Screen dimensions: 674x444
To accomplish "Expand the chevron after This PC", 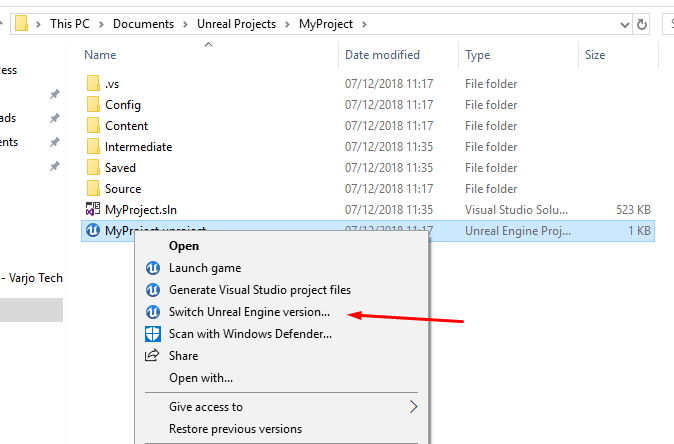I will [101, 24].
